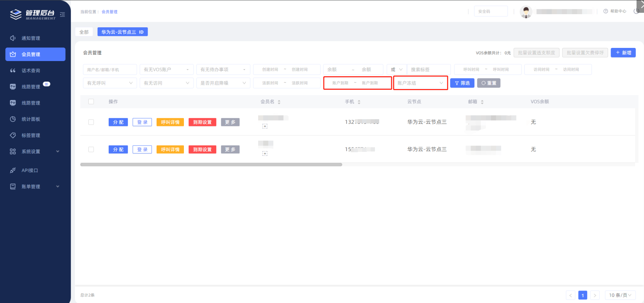The image size is (644, 303).
Task: Check the second member row checkbox
Action: (91, 149)
